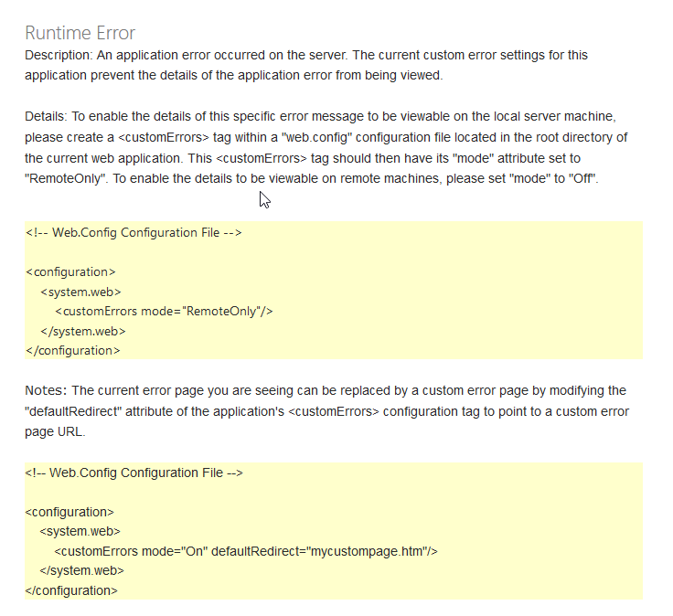Click the customErrors mode="RemoteOnly" line
Image resolution: width=673 pixels, height=616 pixels.
(x=164, y=311)
